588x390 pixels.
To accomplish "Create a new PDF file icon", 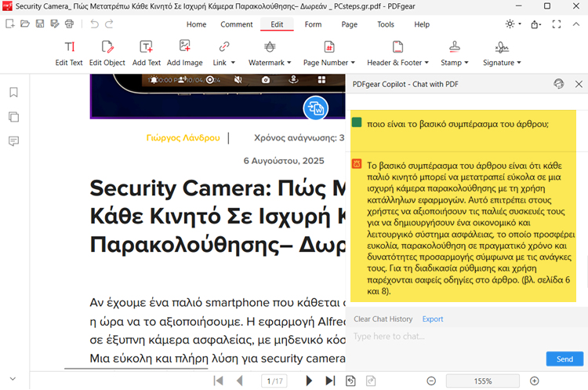I will [10, 24].
